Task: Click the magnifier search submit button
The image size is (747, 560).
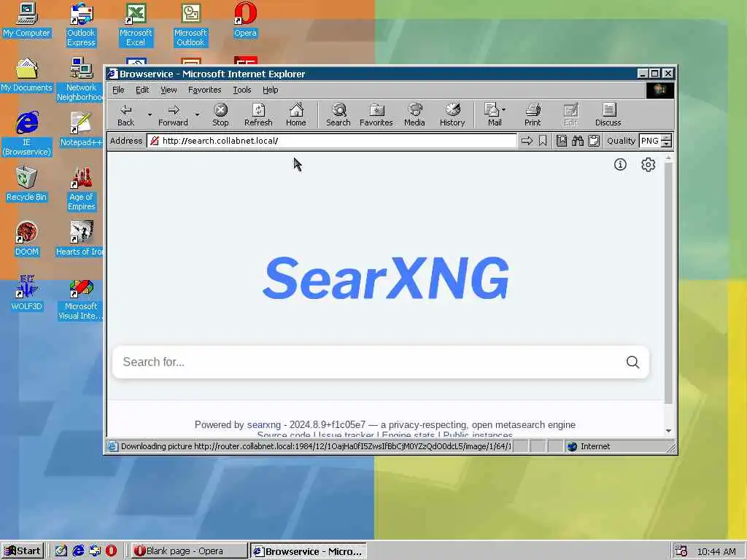Action: coord(632,362)
